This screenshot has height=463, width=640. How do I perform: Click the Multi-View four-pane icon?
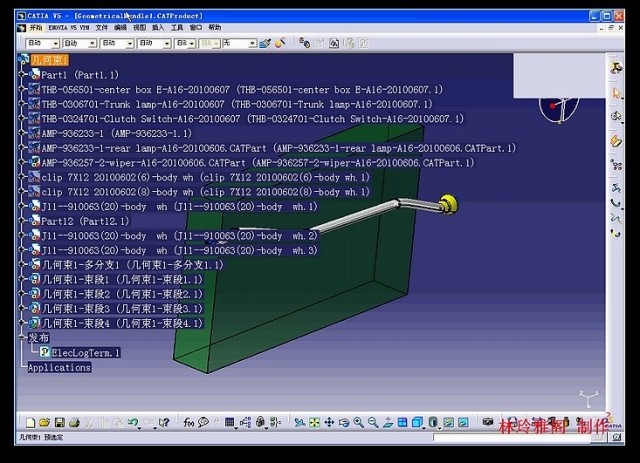click(402, 423)
